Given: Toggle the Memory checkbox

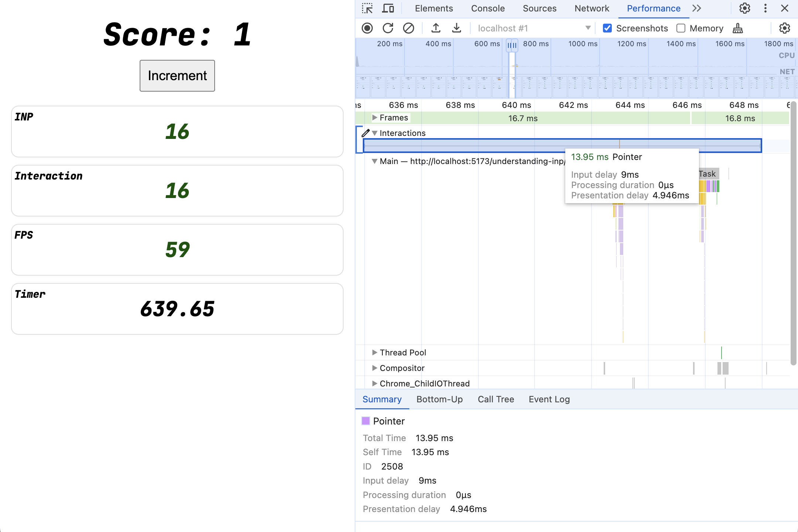Looking at the screenshot, I should 679,28.
